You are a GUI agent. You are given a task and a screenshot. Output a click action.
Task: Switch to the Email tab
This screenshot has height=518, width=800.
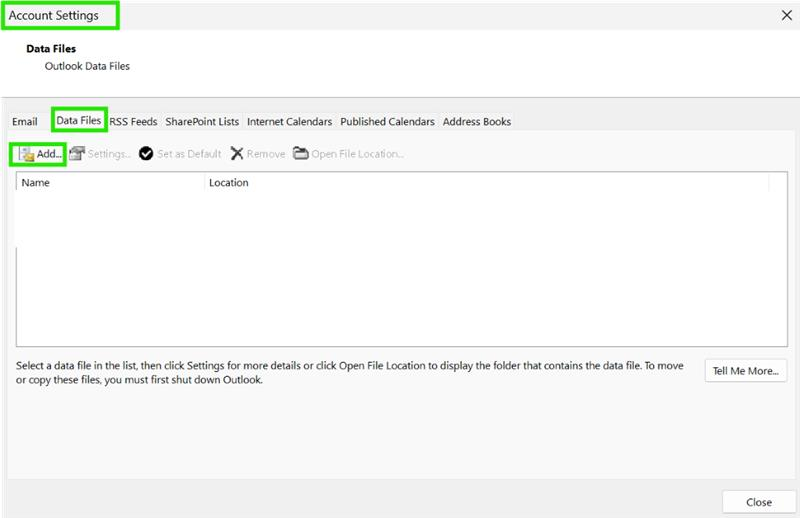[x=24, y=121]
